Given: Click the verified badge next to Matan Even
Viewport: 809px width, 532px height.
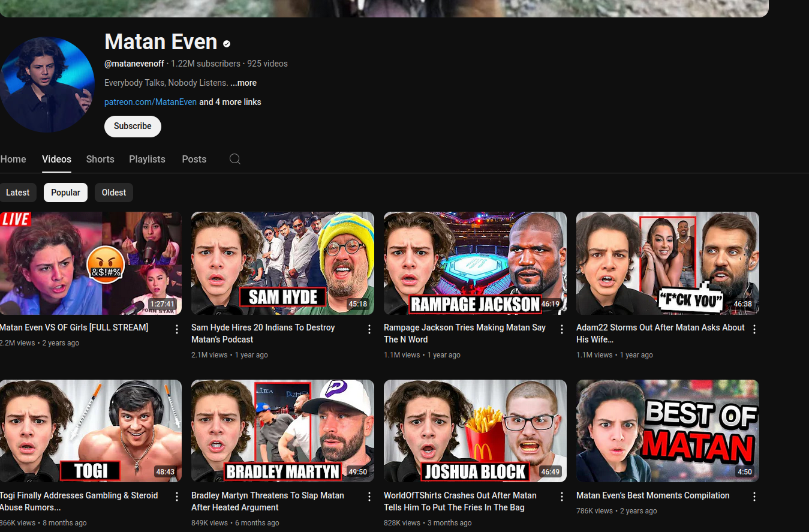Looking at the screenshot, I should (x=227, y=44).
